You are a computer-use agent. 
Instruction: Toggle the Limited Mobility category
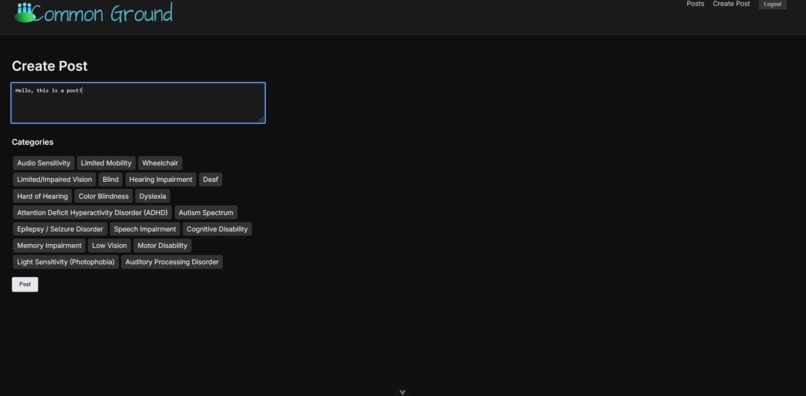tap(106, 163)
